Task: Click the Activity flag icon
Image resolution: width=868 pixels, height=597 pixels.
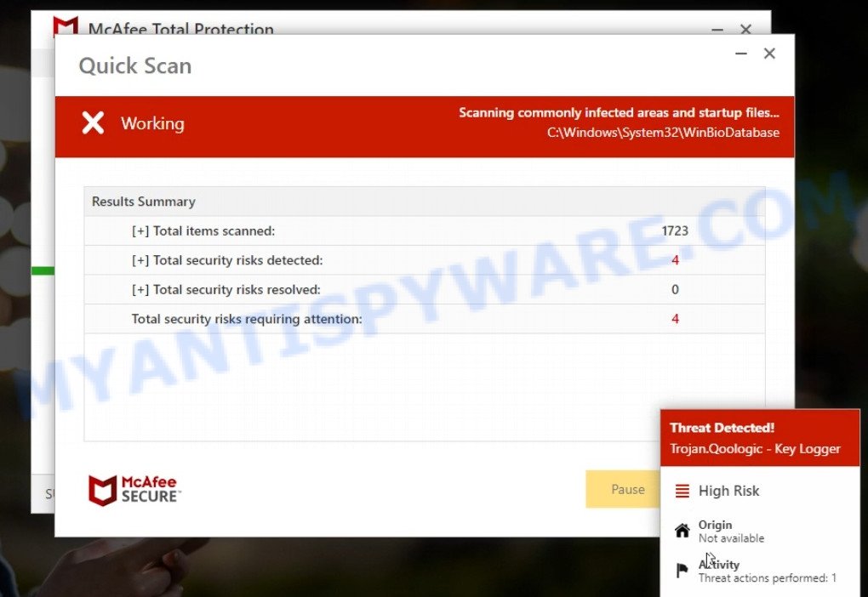Action: (x=682, y=570)
